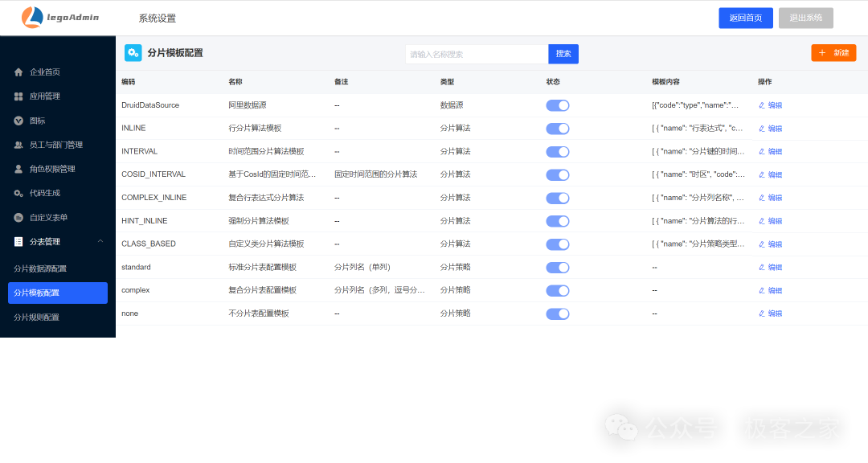The image size is (868, 463).
Task: Click the COSID_INTERVAL code cell
Action: [x=154, y=174]
